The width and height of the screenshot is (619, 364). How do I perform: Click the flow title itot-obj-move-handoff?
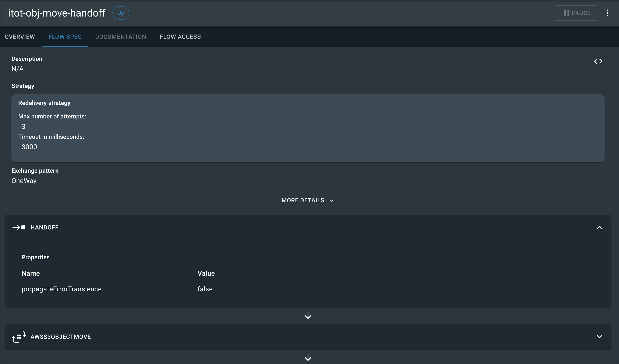(x=57, y=13)
